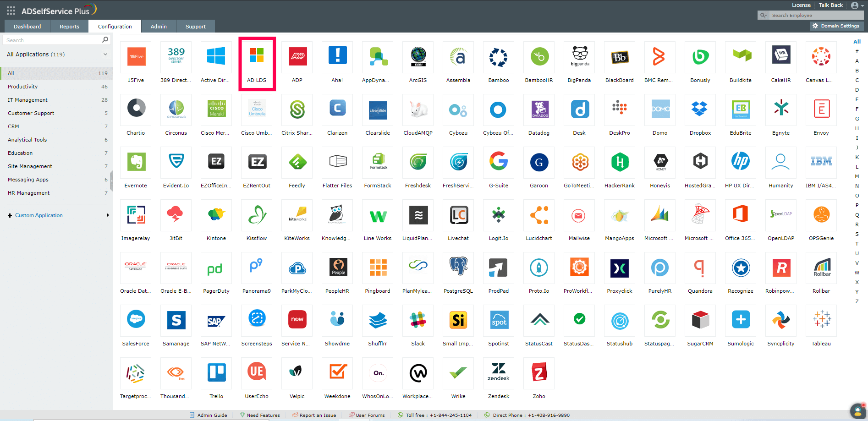Open the License link
The width and height of the screenshot is (868, 421).
click(801, 5)
